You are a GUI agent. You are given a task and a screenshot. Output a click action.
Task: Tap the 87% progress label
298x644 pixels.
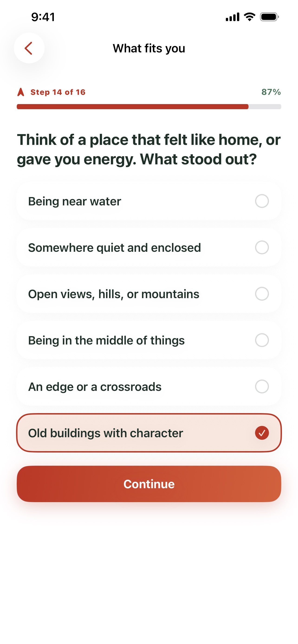coord(271,92)
